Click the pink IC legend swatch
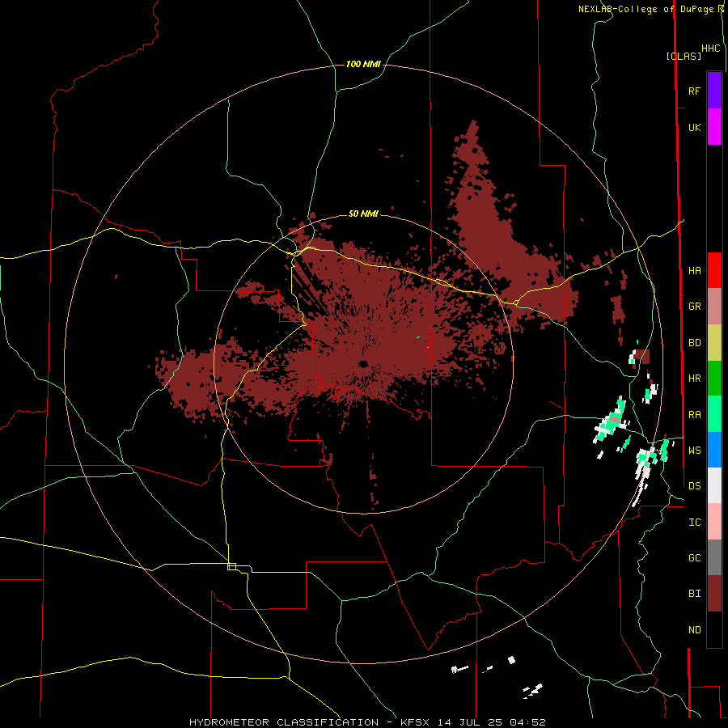 [714, 522]
